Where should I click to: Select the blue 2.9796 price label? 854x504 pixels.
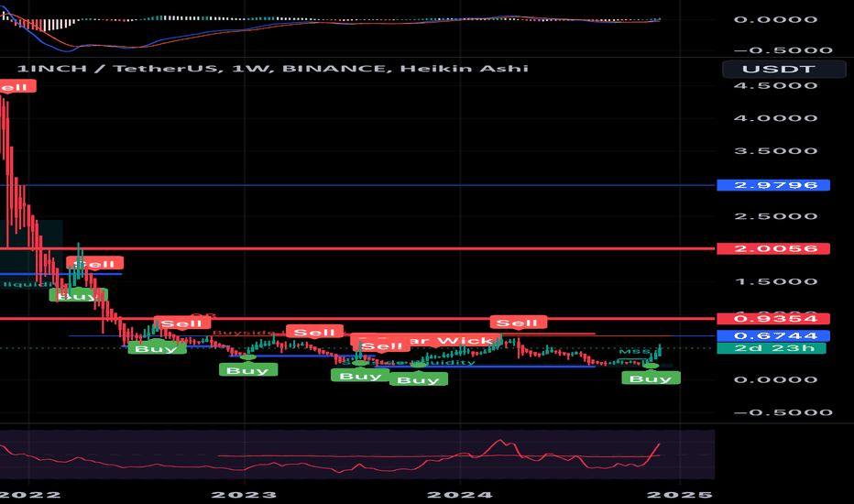point(773,185)
